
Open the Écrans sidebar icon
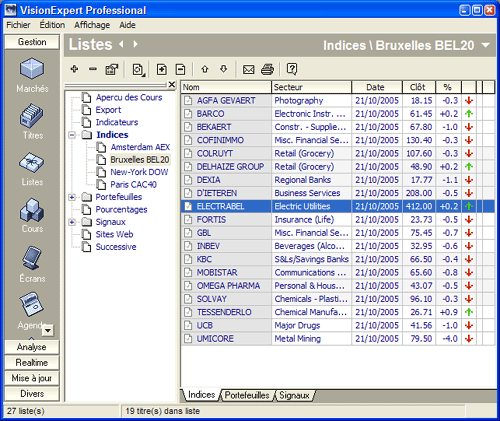(32, 258)
